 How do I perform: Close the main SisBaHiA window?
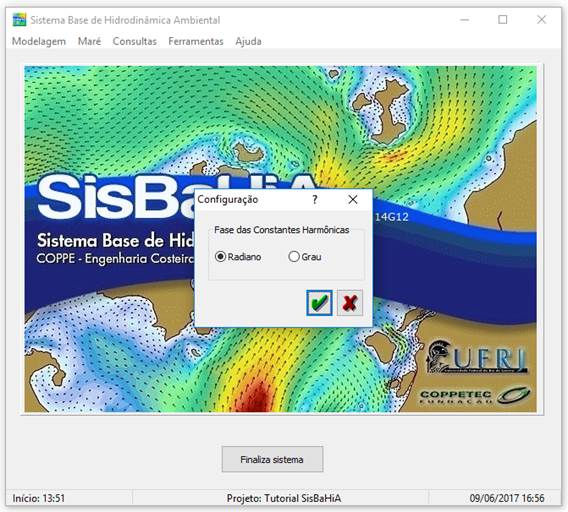coord(542,20)
